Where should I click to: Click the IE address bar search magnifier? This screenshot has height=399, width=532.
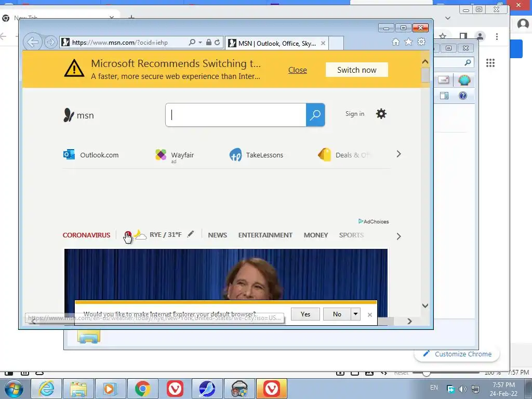[x=192, y=43]
